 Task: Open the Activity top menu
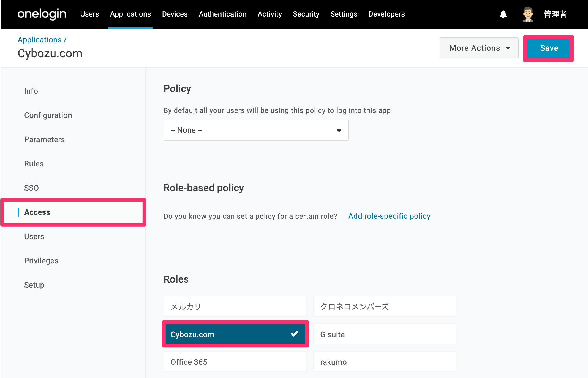click(270, 14)
